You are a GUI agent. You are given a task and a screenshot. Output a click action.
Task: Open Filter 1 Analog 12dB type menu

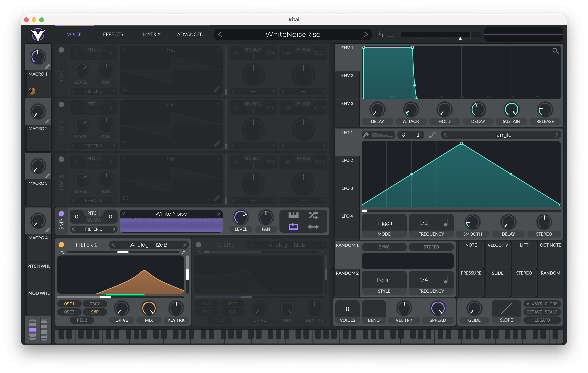click(149, 245)
